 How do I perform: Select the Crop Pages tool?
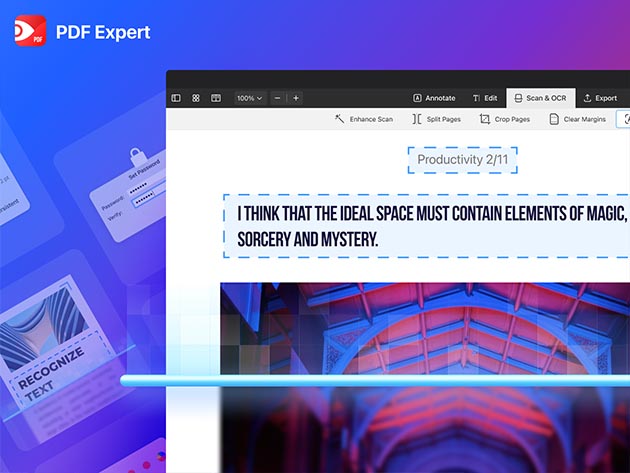[505, 119]
